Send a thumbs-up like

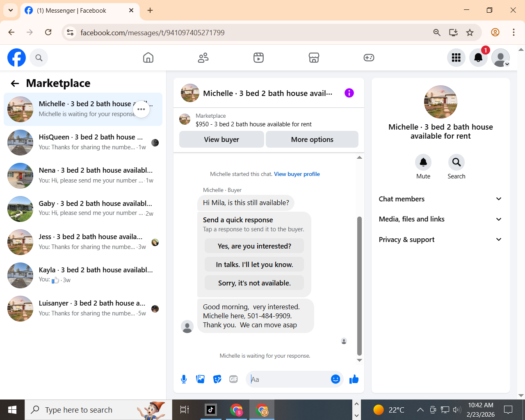tap(354, 379)
